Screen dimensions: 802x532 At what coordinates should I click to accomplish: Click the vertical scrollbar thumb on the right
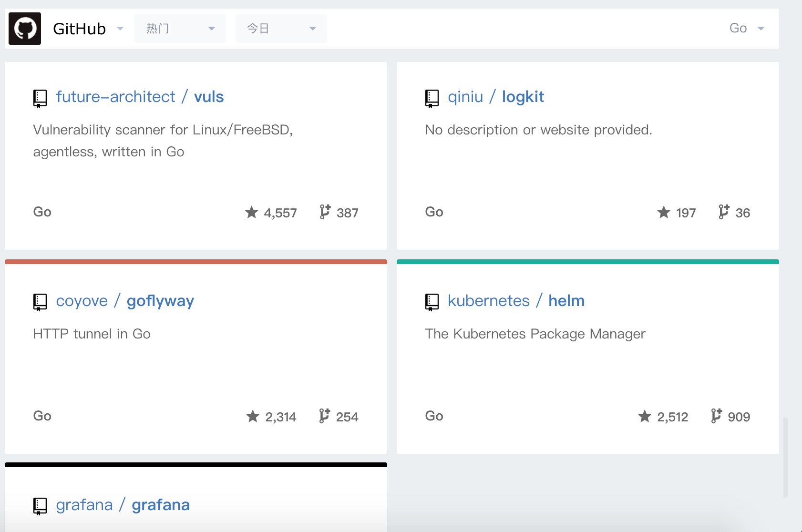(785, 458)
